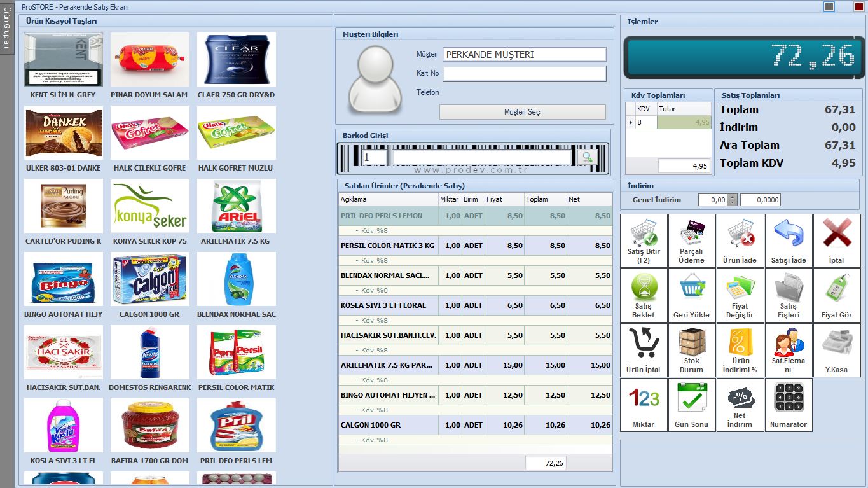
Task: Add PRIL DEO PERLS shortcut
Action: (x=236, y=432)
